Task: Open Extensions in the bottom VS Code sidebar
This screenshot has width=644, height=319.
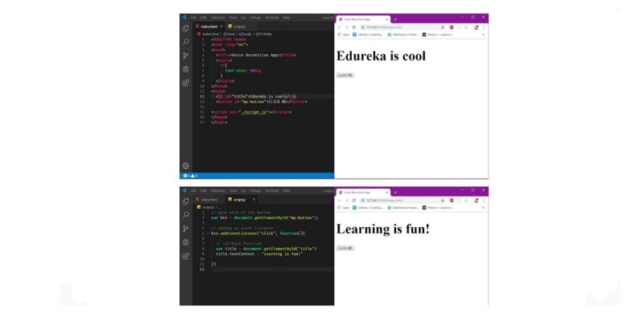Action: (186, 255)
